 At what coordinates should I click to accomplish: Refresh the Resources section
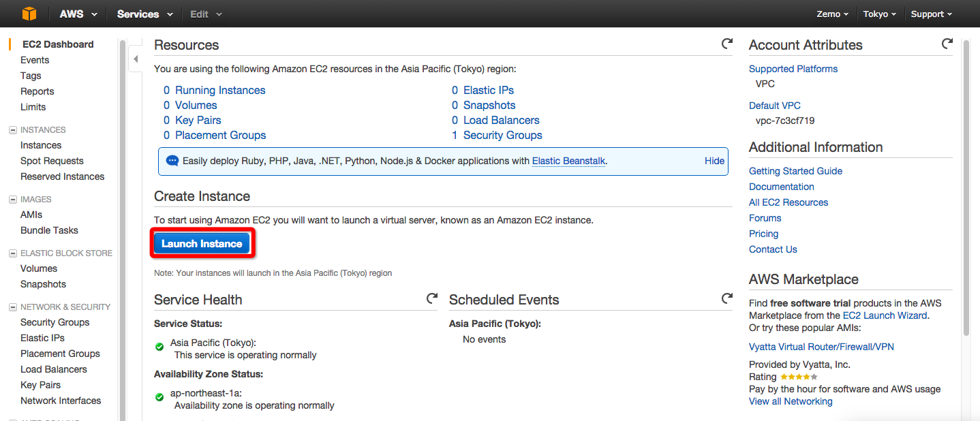(727, 44)
